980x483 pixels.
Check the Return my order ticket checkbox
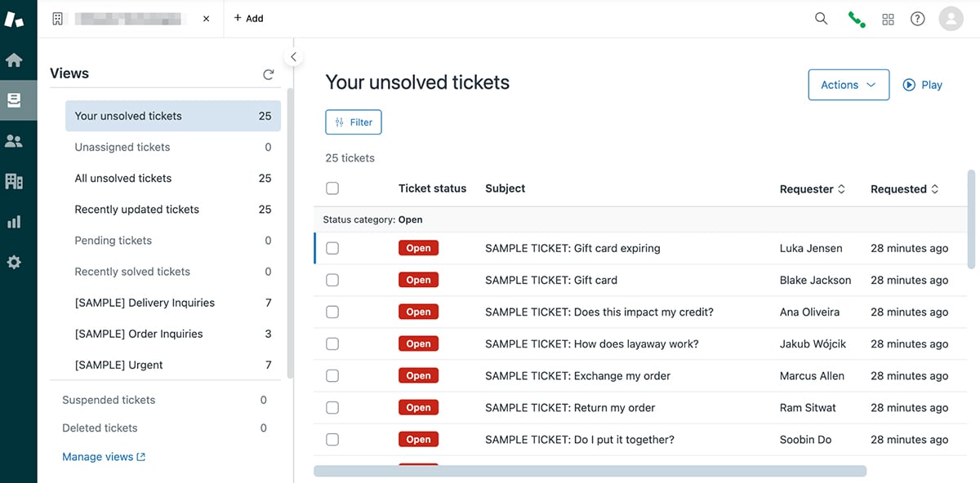pos(332,407)
